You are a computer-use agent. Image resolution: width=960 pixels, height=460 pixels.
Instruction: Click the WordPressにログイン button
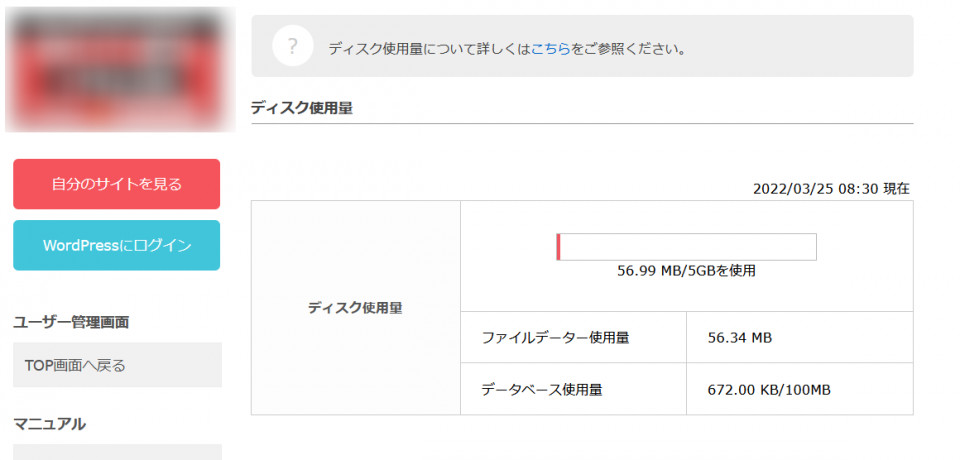pos(116,246)
